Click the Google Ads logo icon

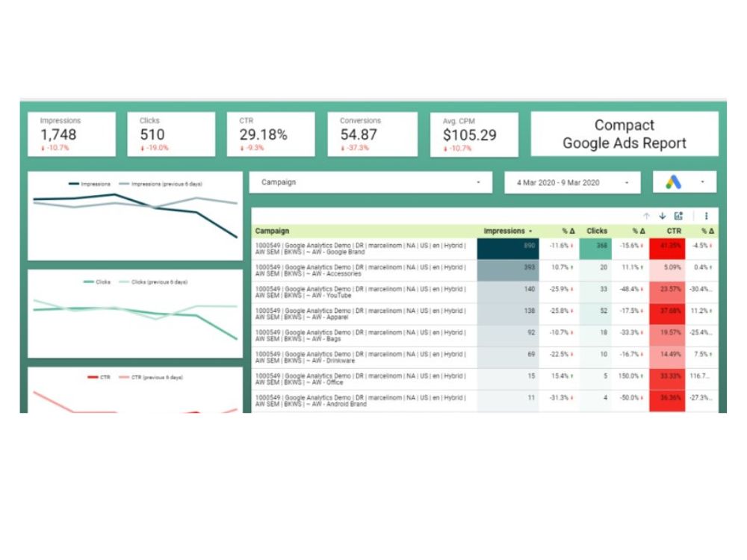674,182
